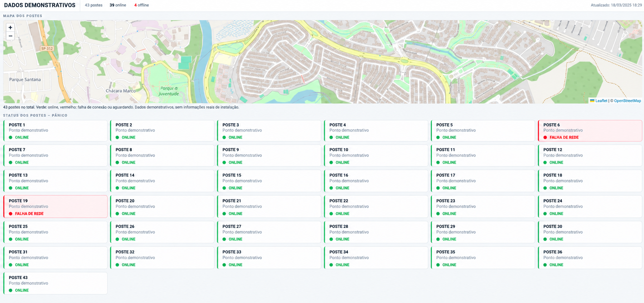This screenshot has height=303, width=644.
Task: Select the POSTE 6 network failure card
Action: coord(590,131)
